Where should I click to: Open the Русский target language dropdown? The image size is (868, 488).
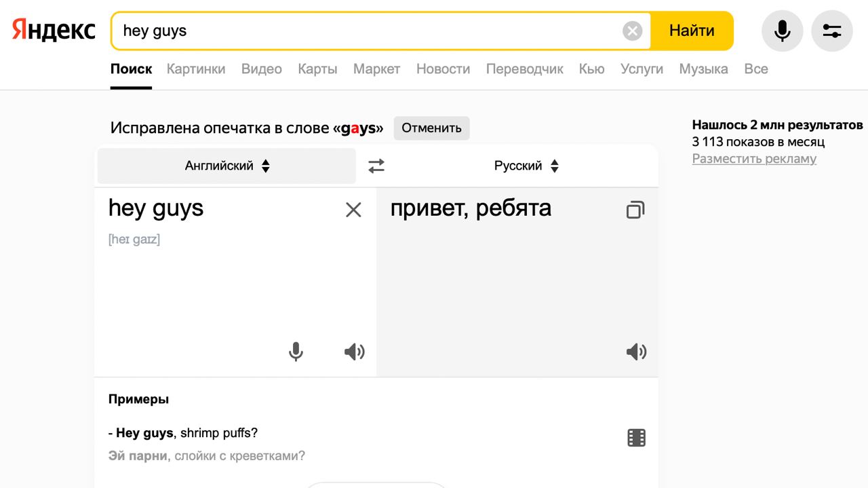(526, 166)
